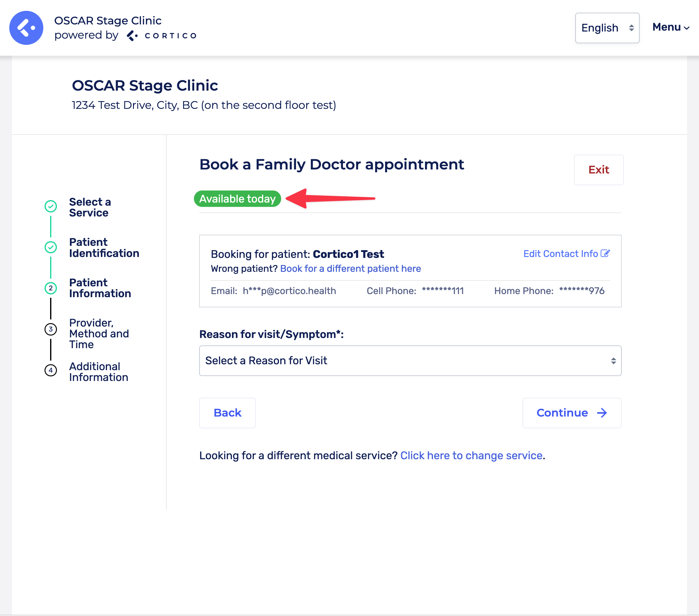Viewport: 699px width, 616px height.
Task: Click the Patient Identification checkmark icon
Action: (51, 247)
